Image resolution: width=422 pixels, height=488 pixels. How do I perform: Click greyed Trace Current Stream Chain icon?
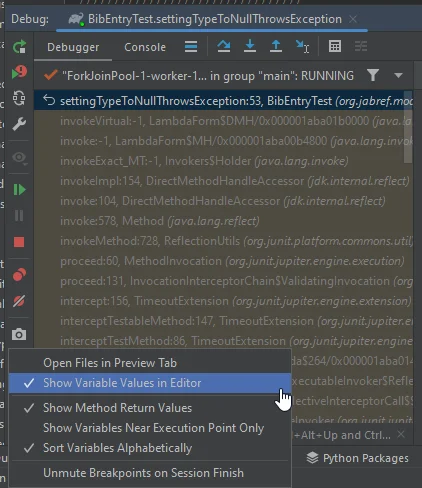tap(361, 46)
